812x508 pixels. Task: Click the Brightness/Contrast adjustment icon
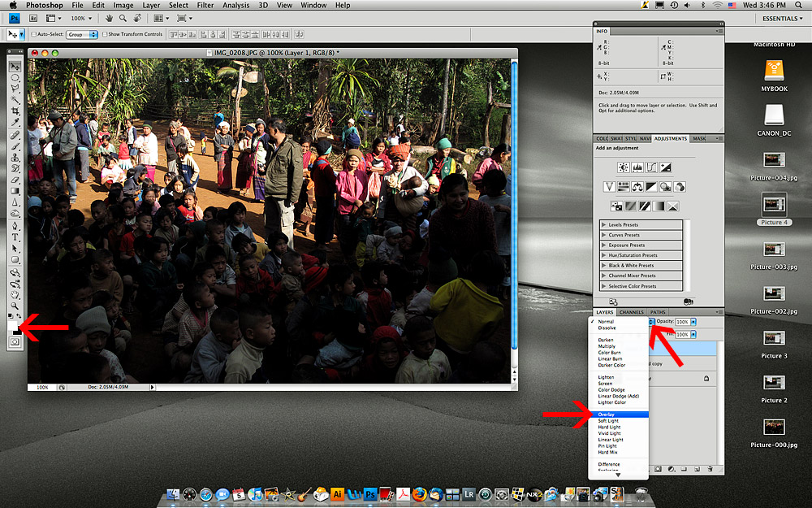623,167
